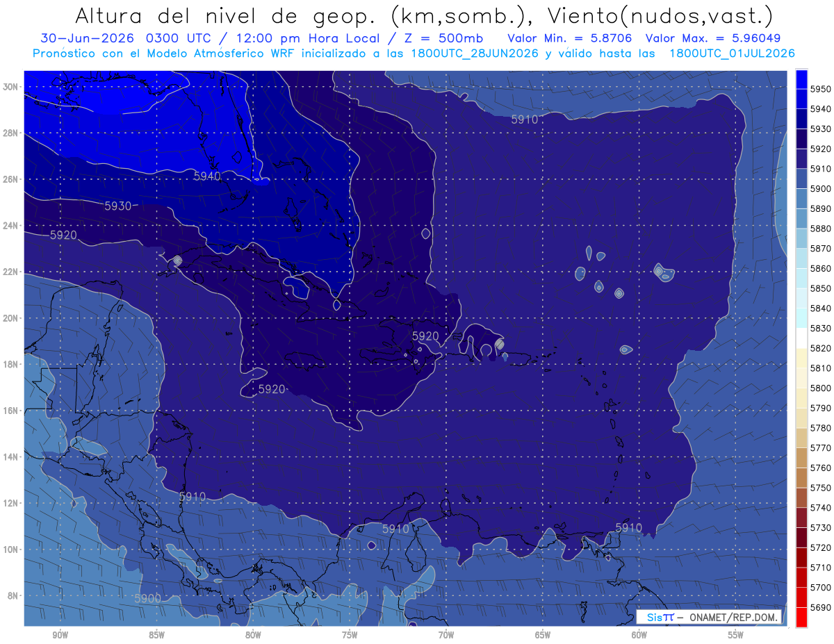
Task: Click the 5940 contour label on the map
Action: [207, 176]
